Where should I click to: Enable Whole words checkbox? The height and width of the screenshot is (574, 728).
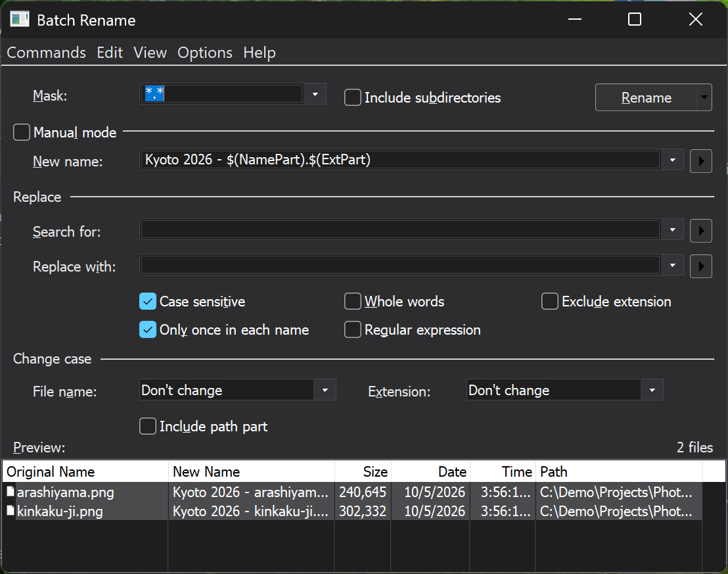(352, 301)
